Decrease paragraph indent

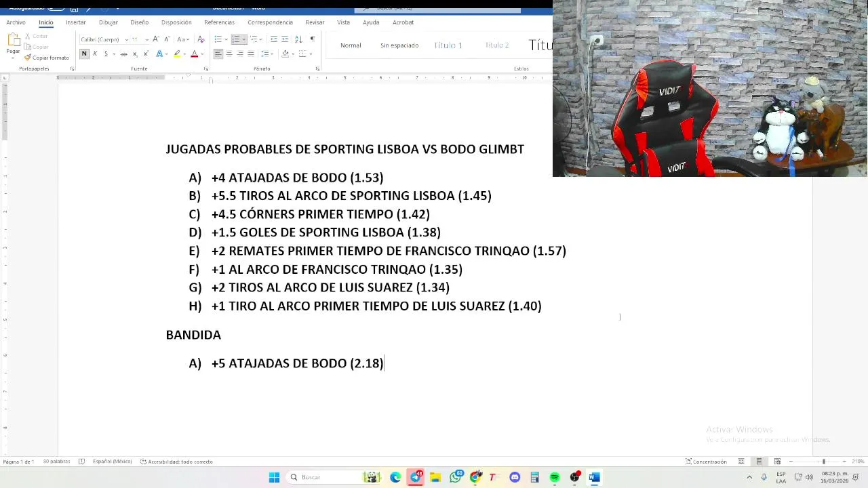click(x=273, y=39)
